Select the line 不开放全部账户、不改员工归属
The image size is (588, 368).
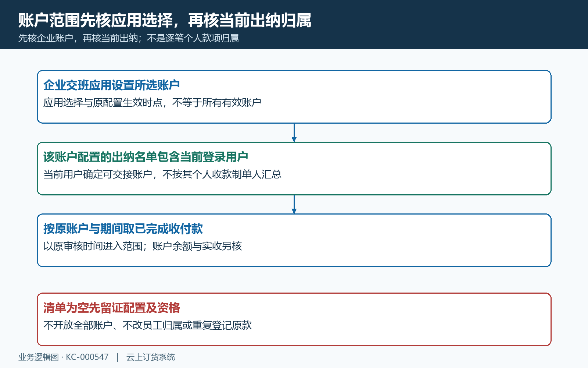tap(113, 325)
